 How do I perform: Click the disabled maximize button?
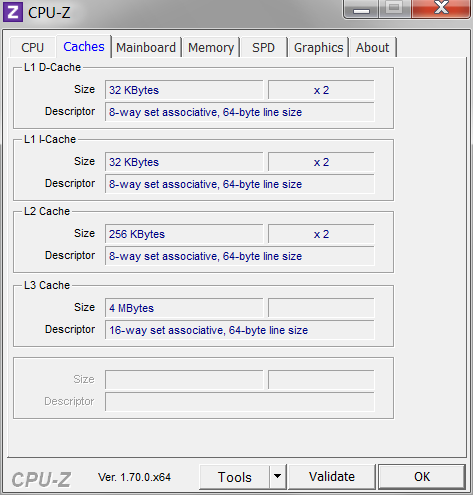[x=395, y=8]
